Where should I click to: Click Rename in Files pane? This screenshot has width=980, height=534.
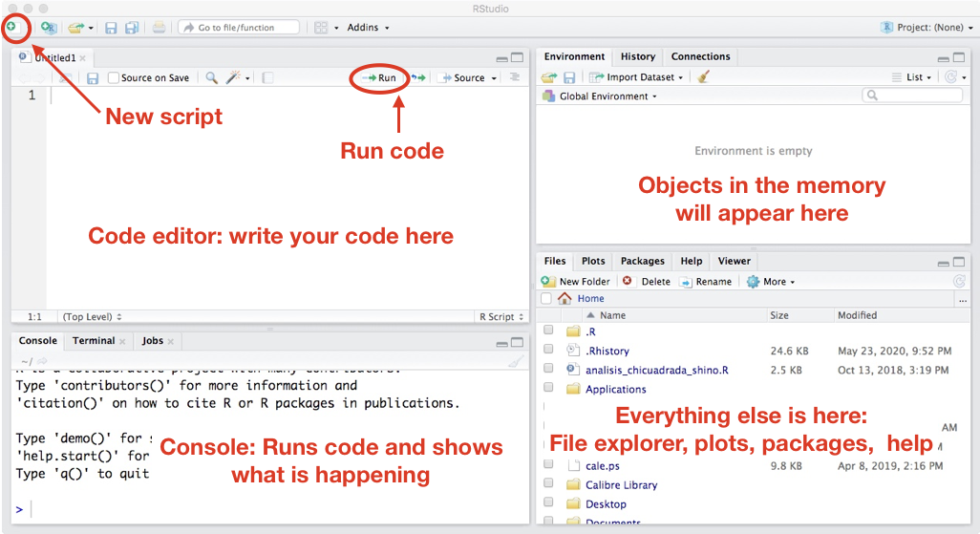tap(706, 282)
